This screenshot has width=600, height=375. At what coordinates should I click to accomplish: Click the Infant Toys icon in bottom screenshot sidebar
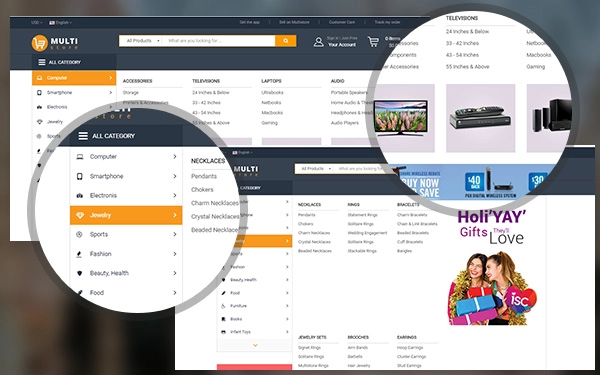223,332
